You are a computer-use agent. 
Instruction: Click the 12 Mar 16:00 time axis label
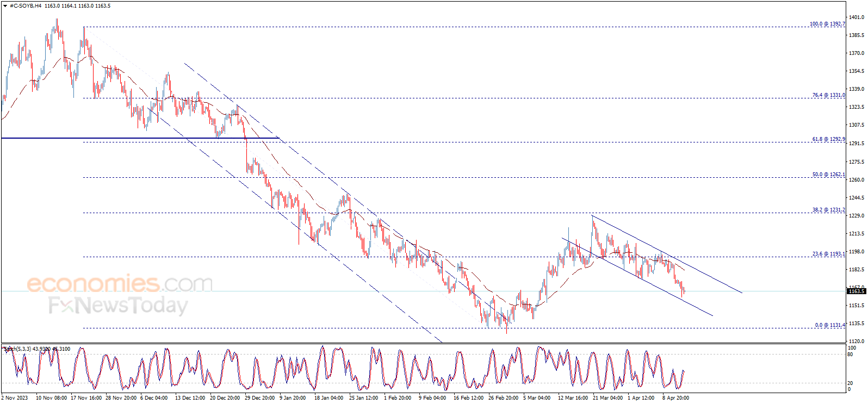coord(573,398)
